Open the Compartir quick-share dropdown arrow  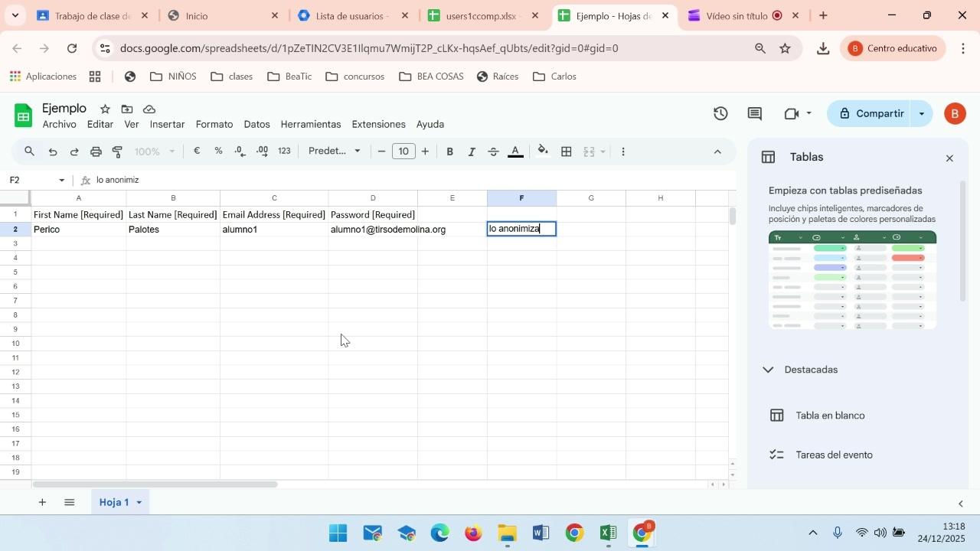point(922,114)
